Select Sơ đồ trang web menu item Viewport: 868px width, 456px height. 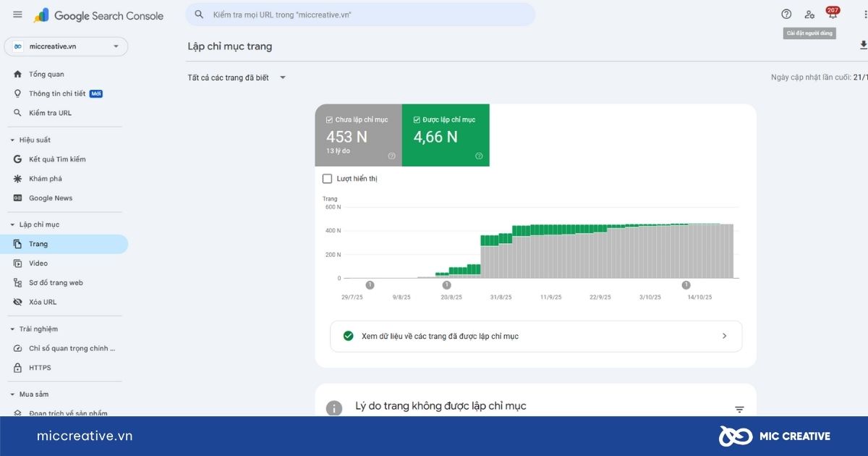56,283
